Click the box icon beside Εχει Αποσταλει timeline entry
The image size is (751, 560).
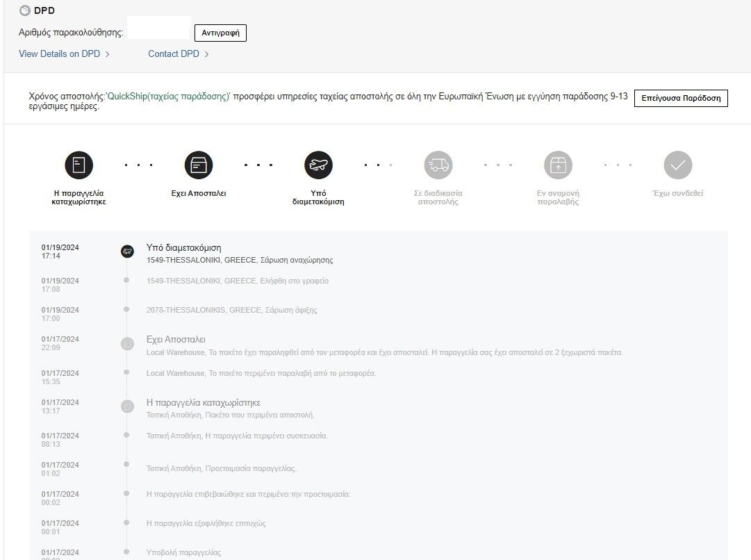[127, 343]
